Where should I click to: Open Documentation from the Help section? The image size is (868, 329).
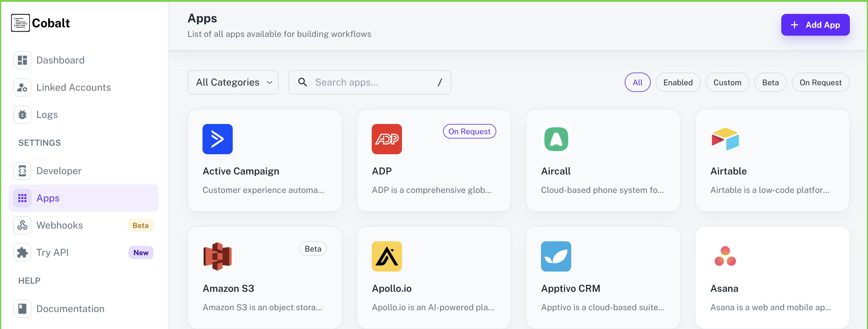click(x=70, y=308)
